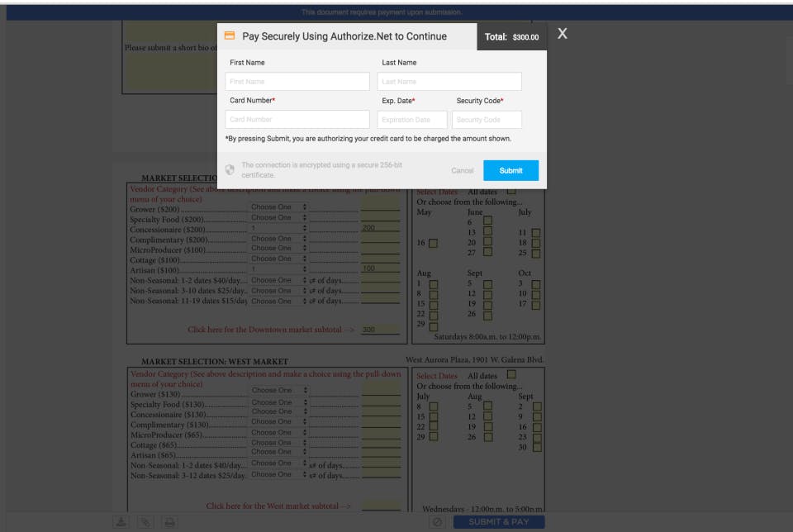The width and height of the screenshot is (793, 532).
Task: Click into the Card Number field
Action: click(x=297, y=119)
